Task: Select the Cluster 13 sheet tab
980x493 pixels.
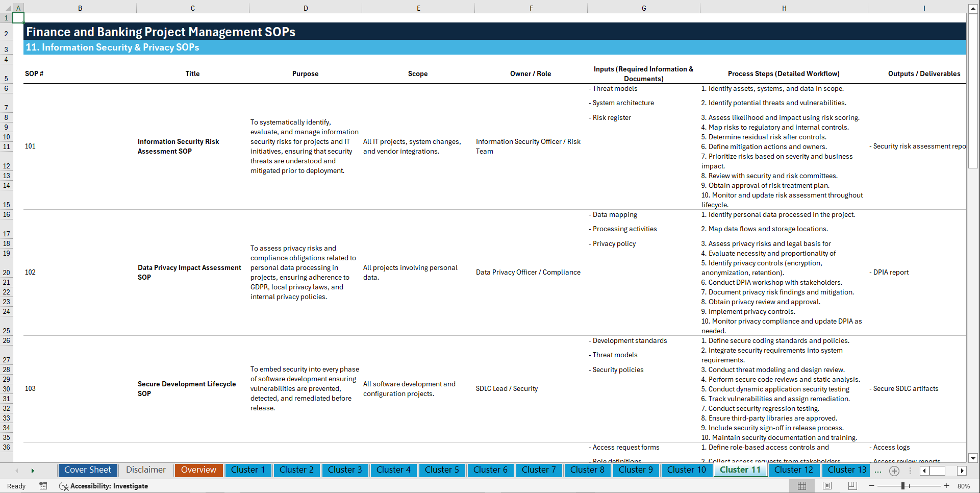Action: pyautogui.click(x=846, y=470)
